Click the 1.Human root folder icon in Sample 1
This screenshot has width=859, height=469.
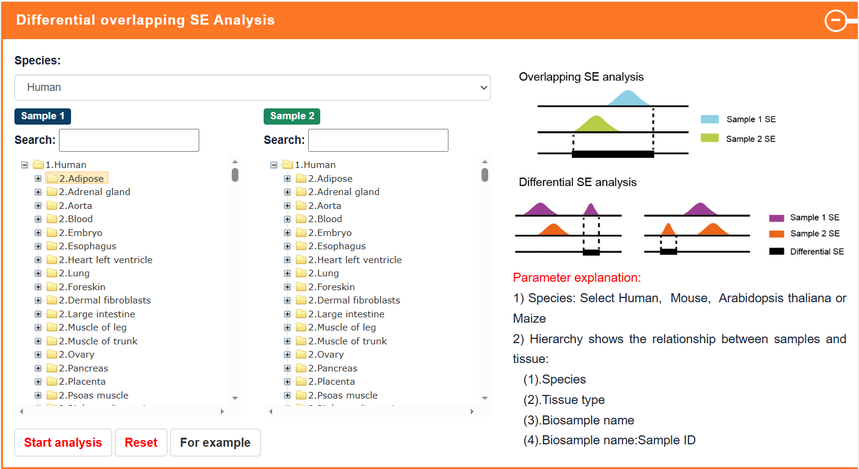pos(37,165)
